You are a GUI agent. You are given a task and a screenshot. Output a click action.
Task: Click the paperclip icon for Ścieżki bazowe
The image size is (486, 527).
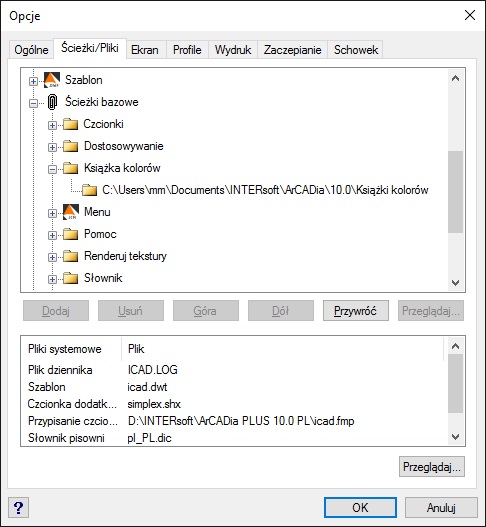[52, 102]
